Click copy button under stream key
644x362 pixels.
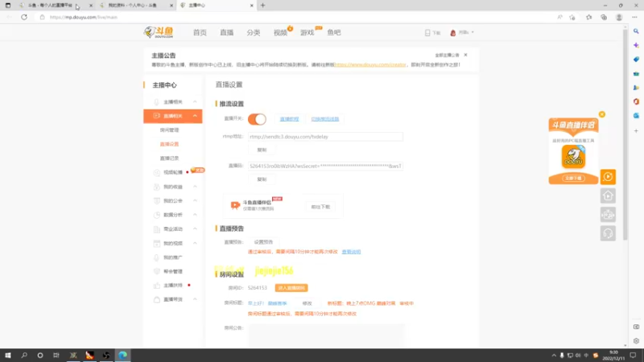[262, 179]
